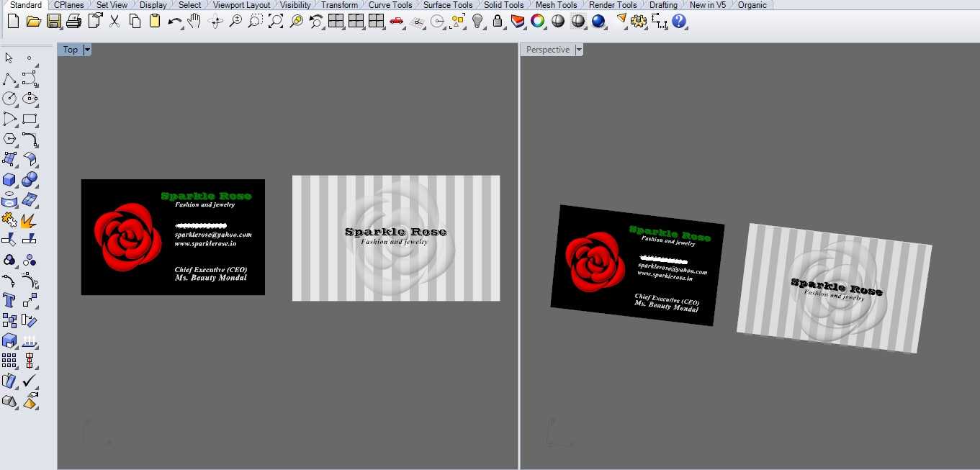Click the lightbulb hide objects icon
This screenshot has height=470, width=980.
(477, 22)
